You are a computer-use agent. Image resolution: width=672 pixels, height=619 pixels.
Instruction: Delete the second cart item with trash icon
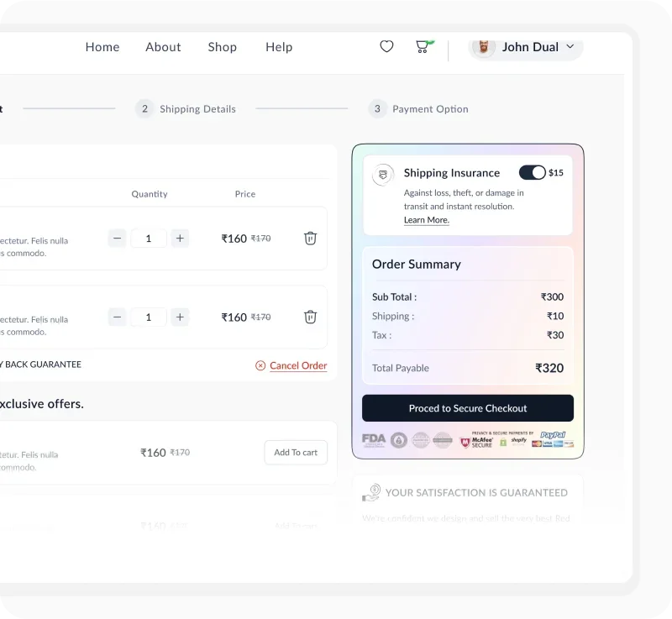[310, 317]
